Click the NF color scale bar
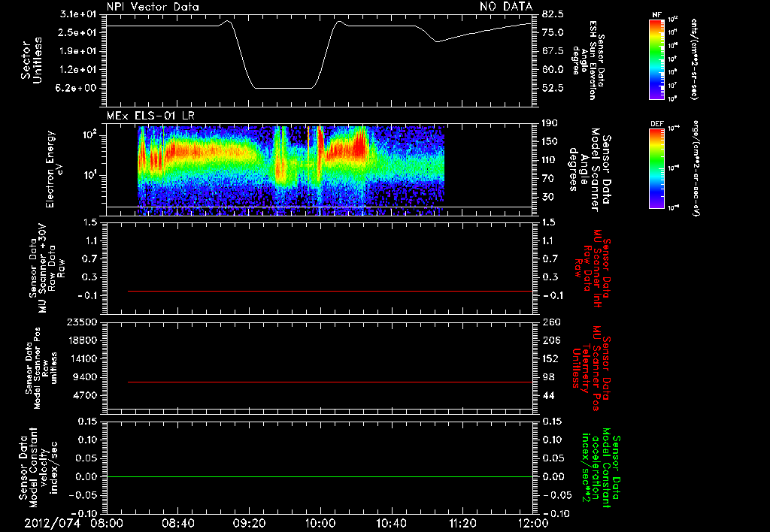Image resolution: width=770 pixels, height=532 pixels. (x=656, y=59)
